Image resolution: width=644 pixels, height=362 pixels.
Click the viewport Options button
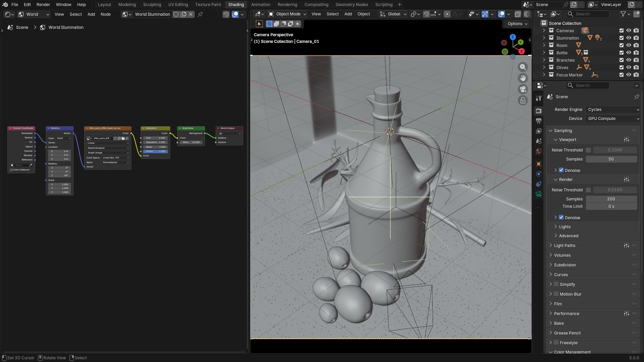(x=517, y=24)
